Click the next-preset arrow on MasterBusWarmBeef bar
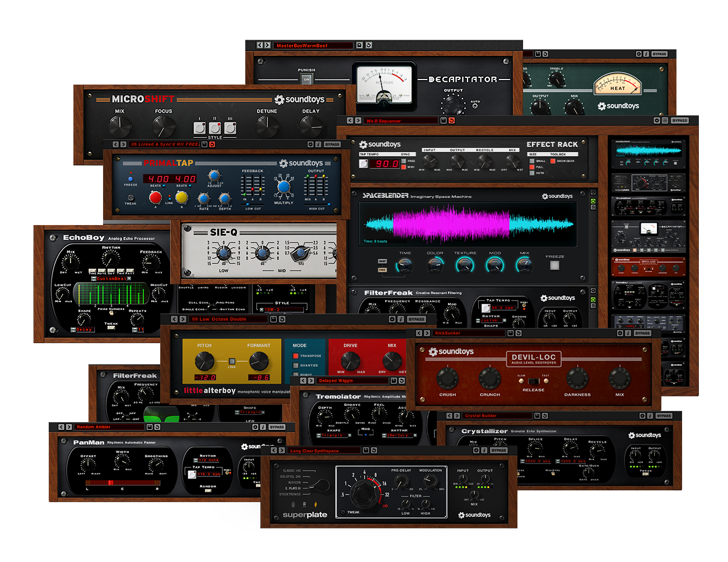This screenshot has height=562, width=728. click(x=267, y=45)
